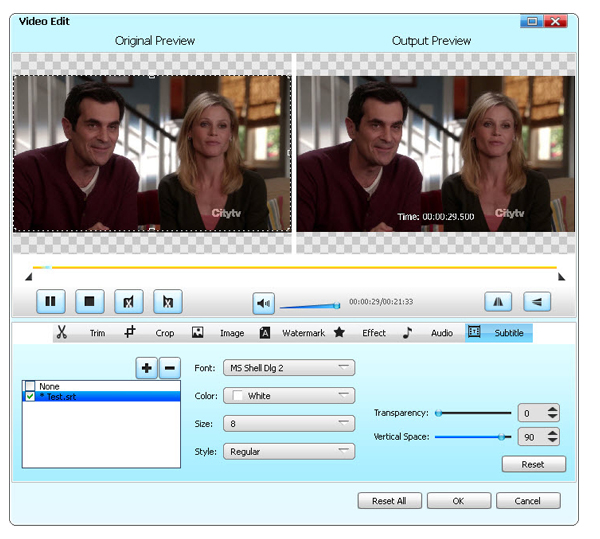Open the Crop tab
Screen dimensions: 600x539
pyautogui.click(x=165, y=333)
